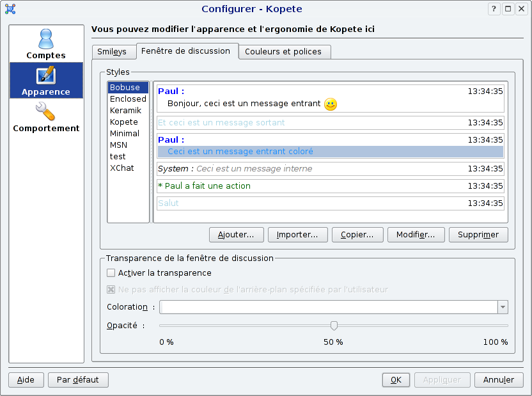Click the Modifier... button
Screen dimensions: 532x396
(x=416, y=235)
